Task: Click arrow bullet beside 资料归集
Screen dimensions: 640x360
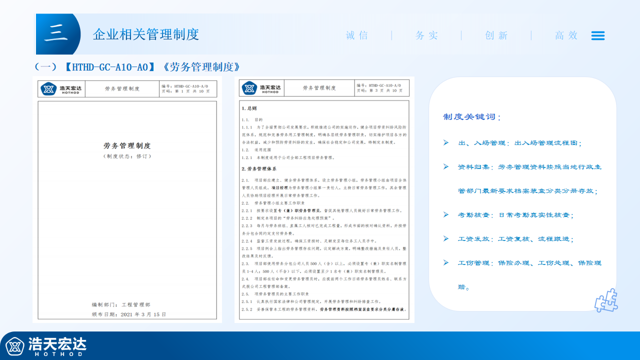Action: pyautogui.click(x=446, y=167)
